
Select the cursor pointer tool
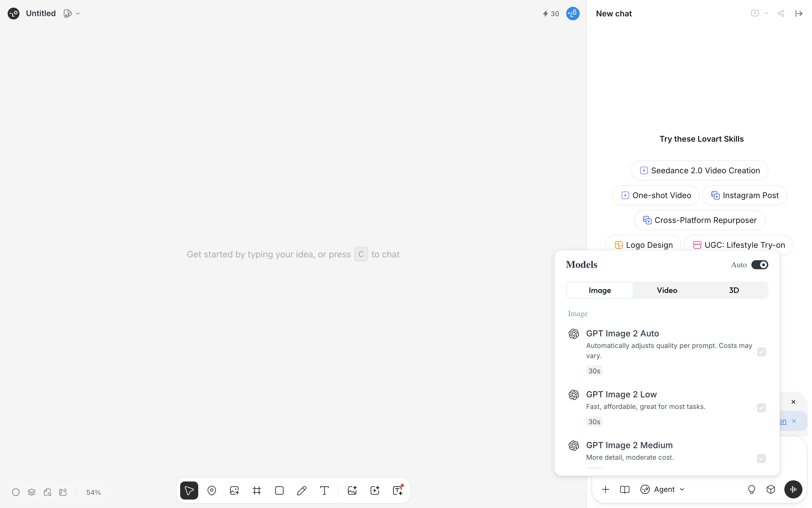point(189,491)
